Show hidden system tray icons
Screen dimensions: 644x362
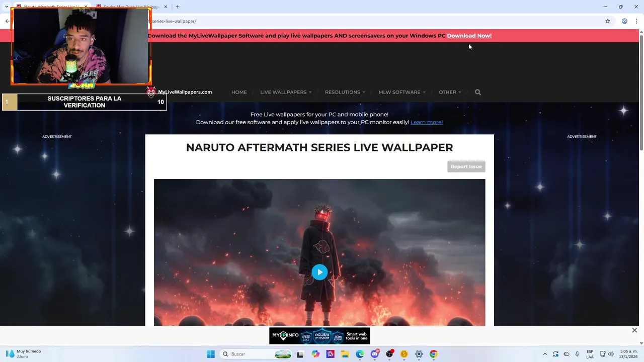(545, 354)
